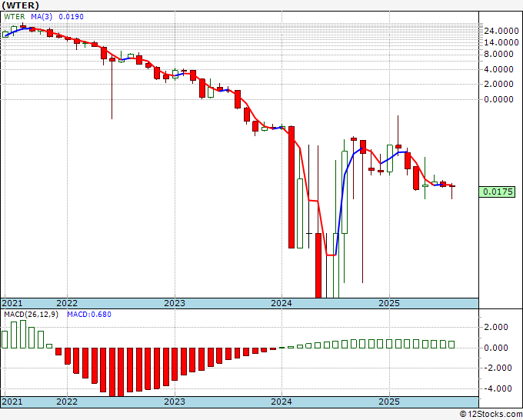Image resolution: width=523 pixels, height=420 pixels.
Task: Select 2022 on the MACD panel time axis
Action: click(x=67, y=402)
